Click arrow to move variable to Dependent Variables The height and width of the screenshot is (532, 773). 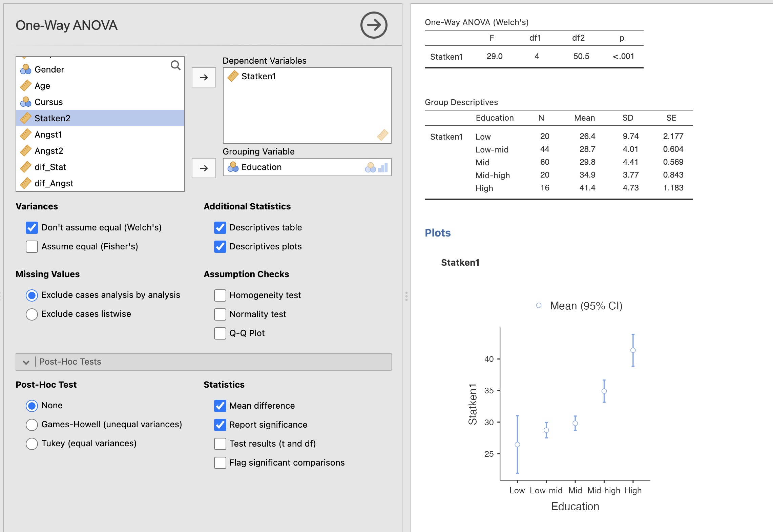coord(204,77)
